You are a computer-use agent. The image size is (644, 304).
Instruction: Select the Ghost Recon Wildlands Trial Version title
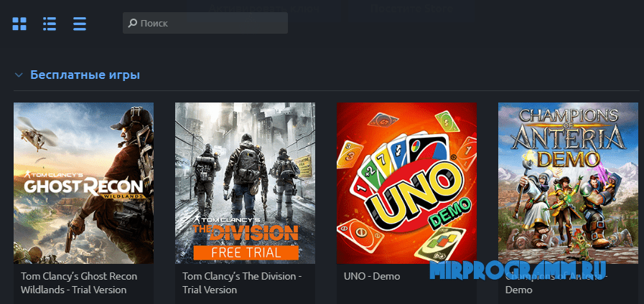[x=79, y=283]
